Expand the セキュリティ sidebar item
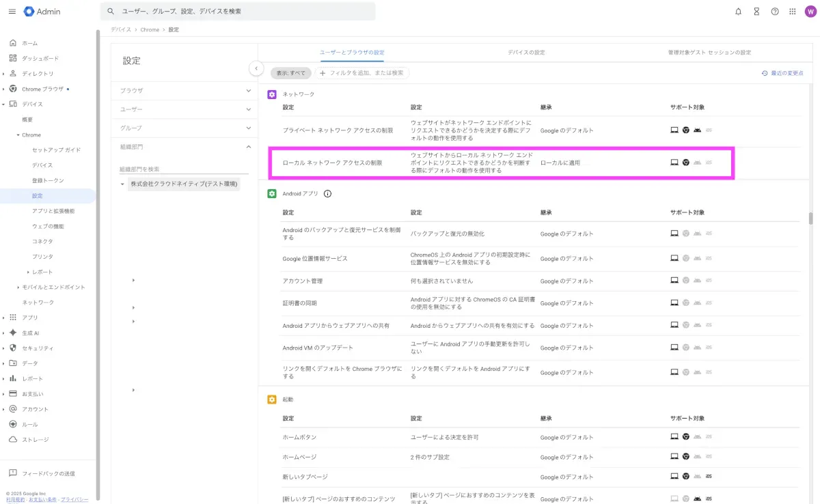This screenshot has width=820, height=504. coord(3,348)
